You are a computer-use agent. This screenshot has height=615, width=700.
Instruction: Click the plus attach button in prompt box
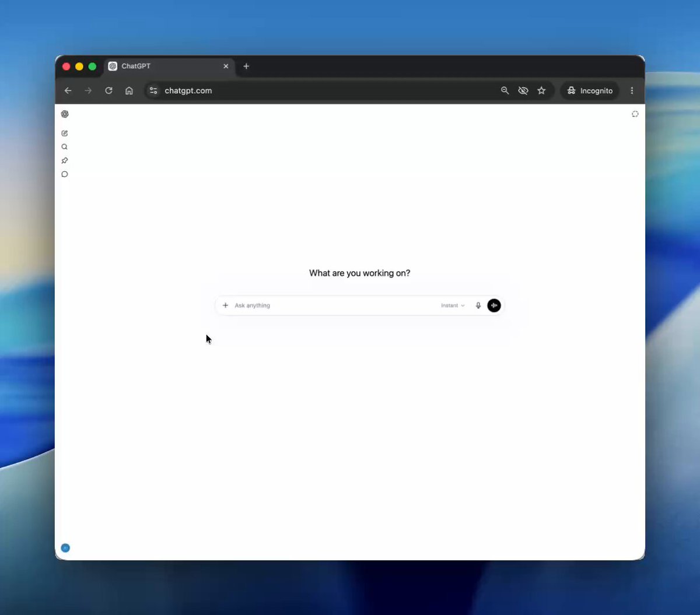click(226, 305)
